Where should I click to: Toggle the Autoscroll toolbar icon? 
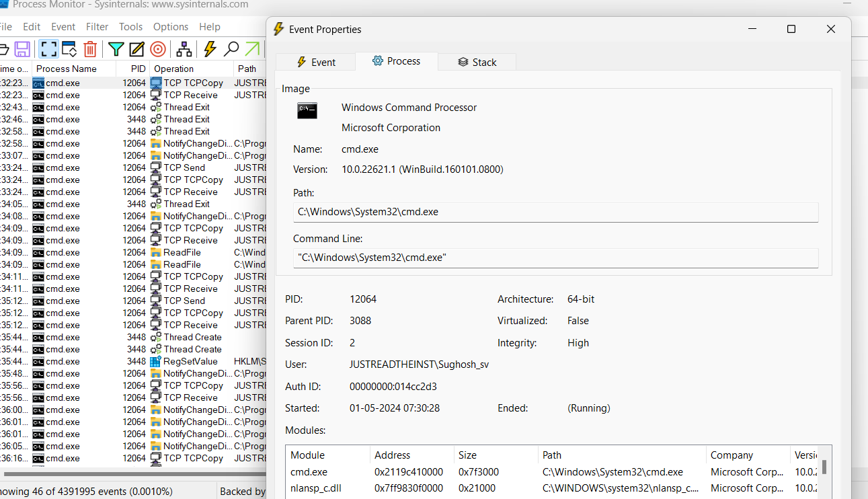click(69, 49)
